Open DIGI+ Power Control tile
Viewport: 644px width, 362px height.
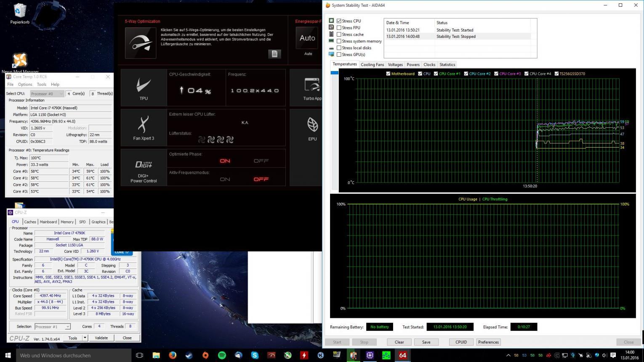coord(144,168)
